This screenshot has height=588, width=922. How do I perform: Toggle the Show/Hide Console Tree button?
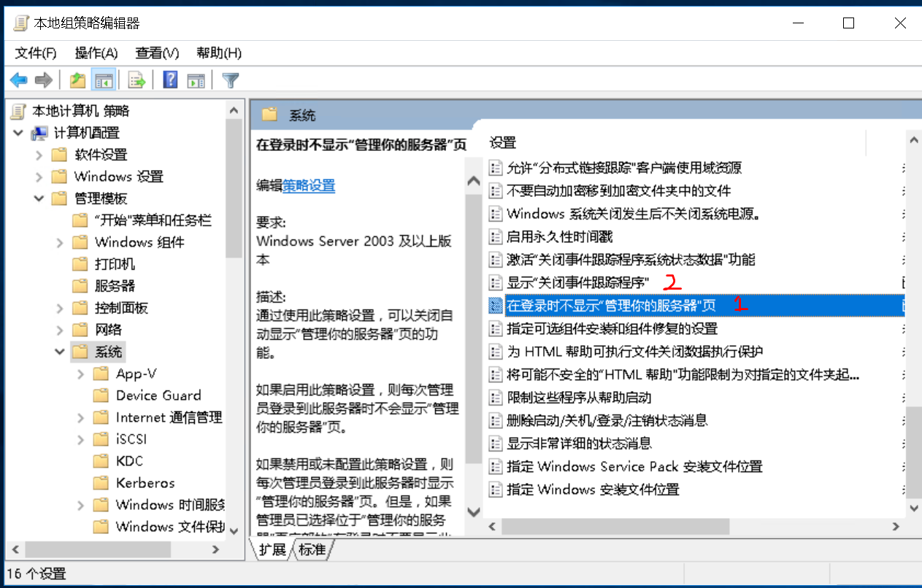pos(104,80)
